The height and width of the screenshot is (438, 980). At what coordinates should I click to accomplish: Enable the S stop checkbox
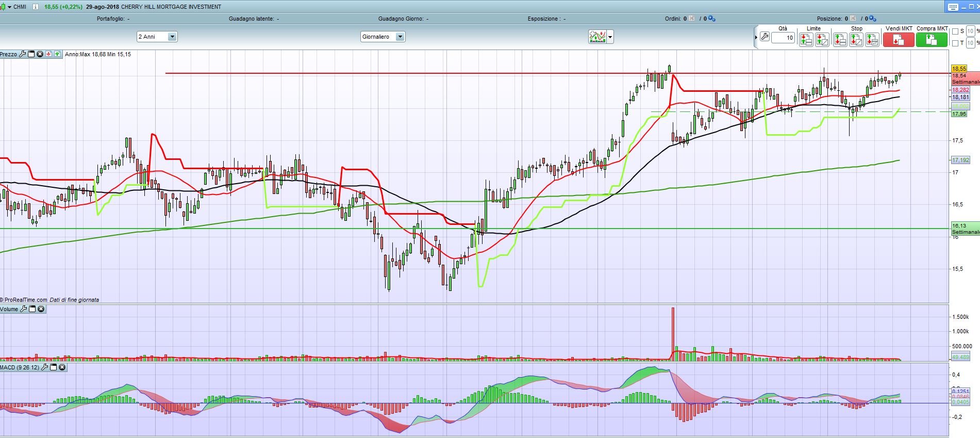tap(955, 31)
